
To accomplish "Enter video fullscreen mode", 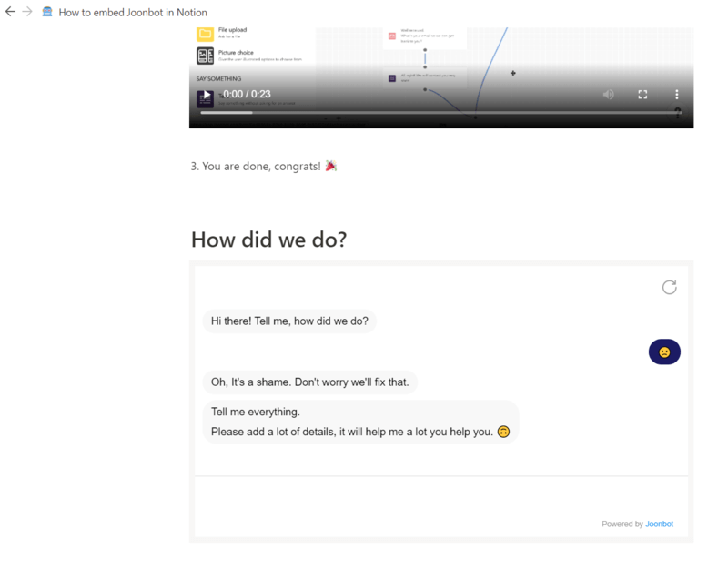I will pos(642,95).
